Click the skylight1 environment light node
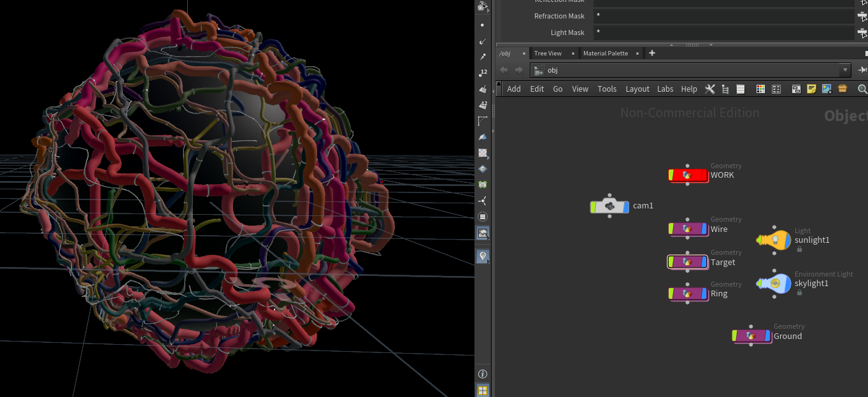 coord(774,284)
